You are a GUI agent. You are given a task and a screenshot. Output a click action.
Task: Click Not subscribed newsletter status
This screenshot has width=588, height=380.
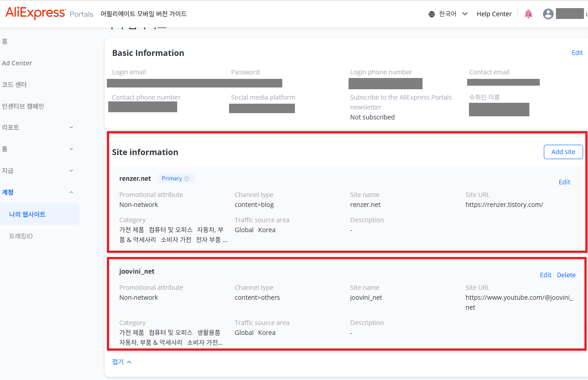click(372, 117)
